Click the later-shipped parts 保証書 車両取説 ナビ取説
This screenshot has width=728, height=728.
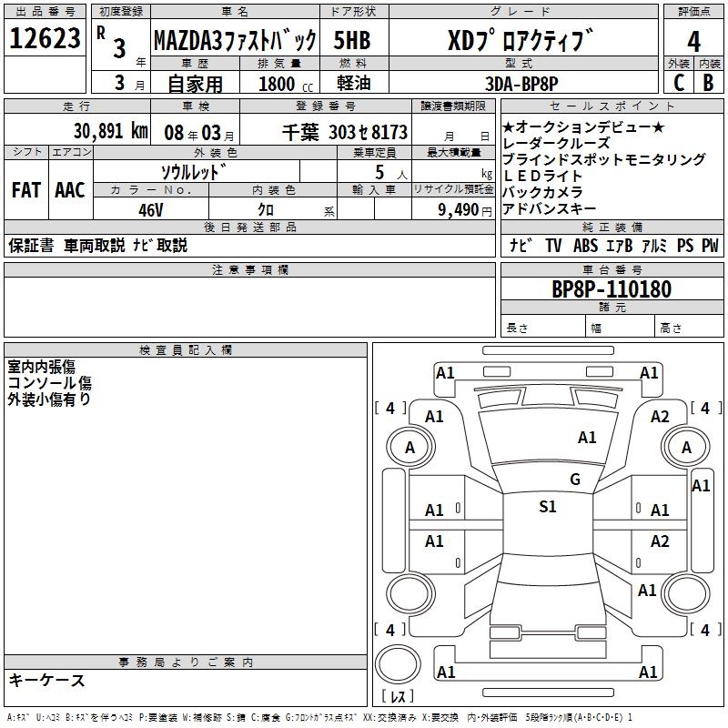point(97,245)
